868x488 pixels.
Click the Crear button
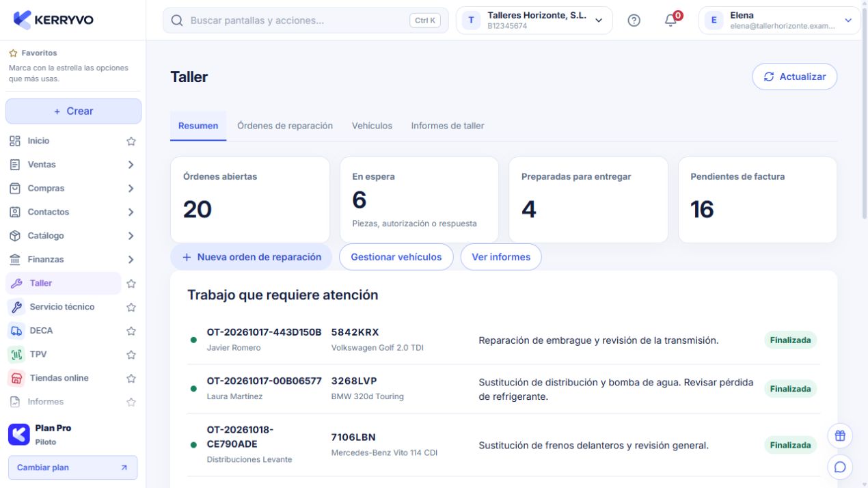(x=73, y=111)
